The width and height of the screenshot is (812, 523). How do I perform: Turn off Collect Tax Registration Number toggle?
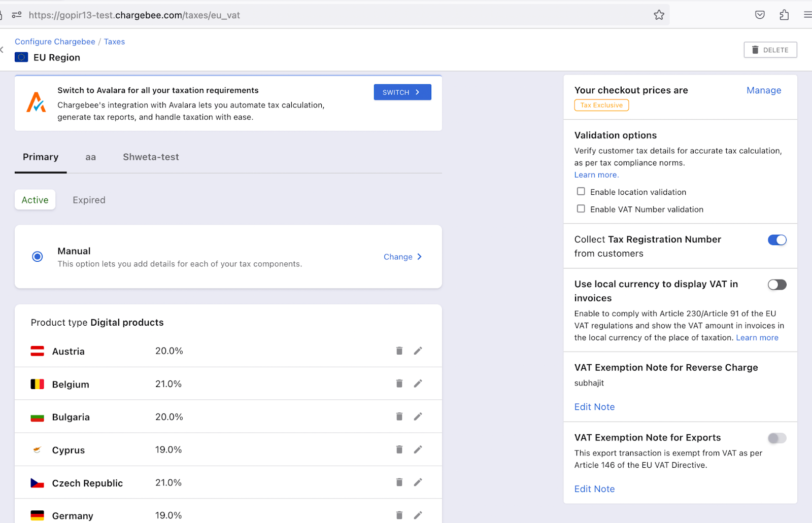point(777,240)
